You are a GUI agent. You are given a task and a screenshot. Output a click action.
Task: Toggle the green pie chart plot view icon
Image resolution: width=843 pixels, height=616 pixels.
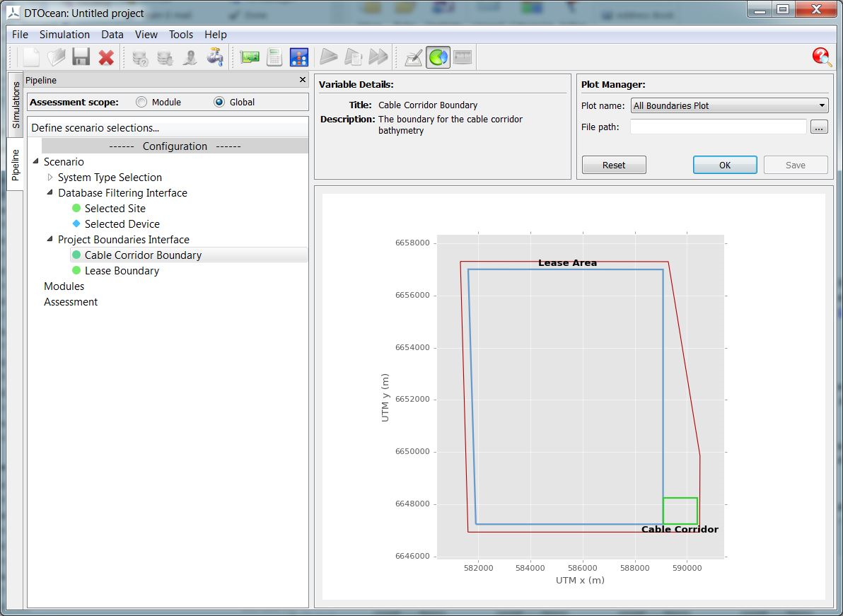(x=438, y=57)
